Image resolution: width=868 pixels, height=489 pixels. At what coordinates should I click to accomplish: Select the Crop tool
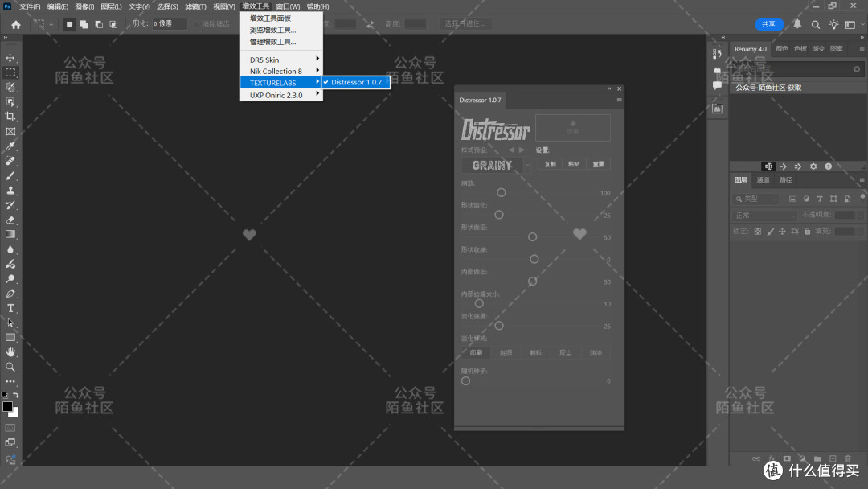[x=10, y=117]
